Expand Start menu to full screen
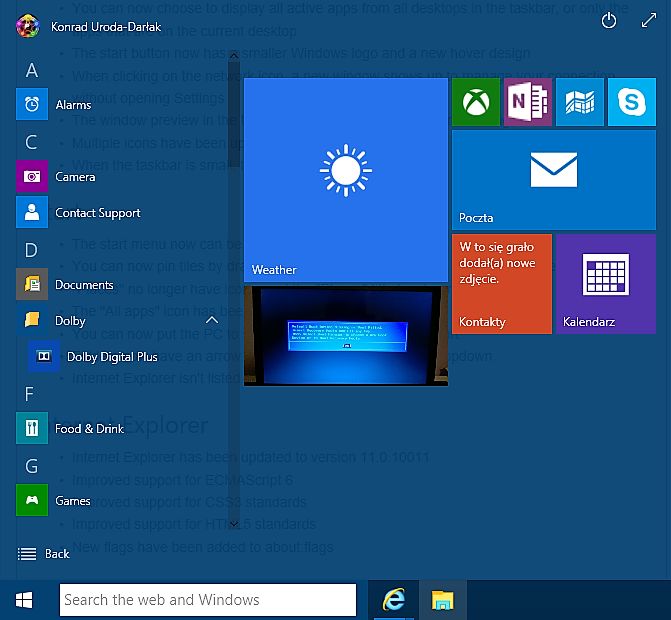This screenshot has width=671, height=620. (649, 20)
